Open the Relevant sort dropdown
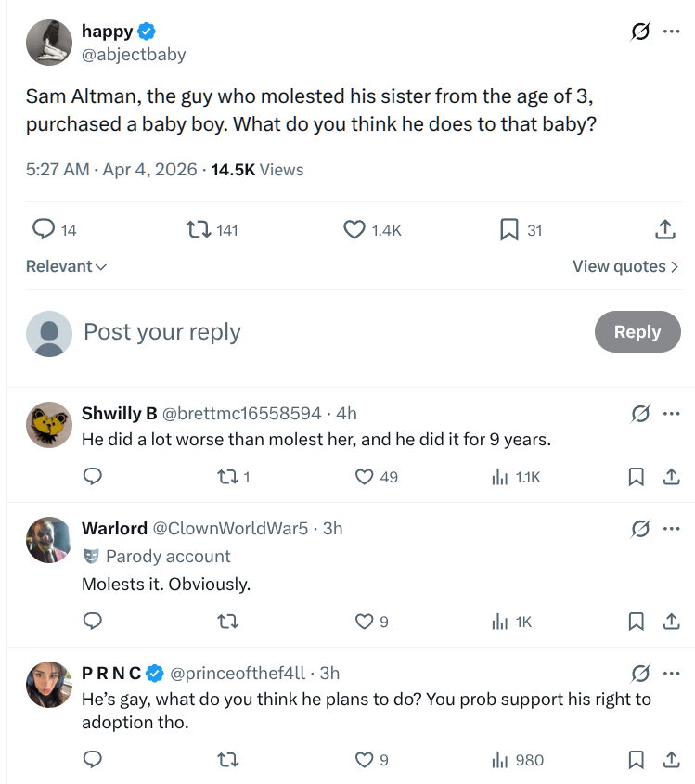Viewport: 695px width, 784px height. (x=66, y=266)
